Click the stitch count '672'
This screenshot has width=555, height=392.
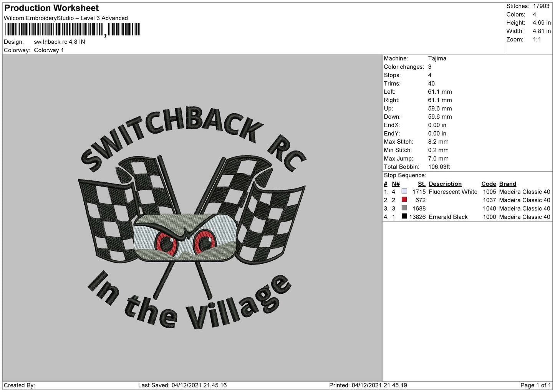(421, 200)
